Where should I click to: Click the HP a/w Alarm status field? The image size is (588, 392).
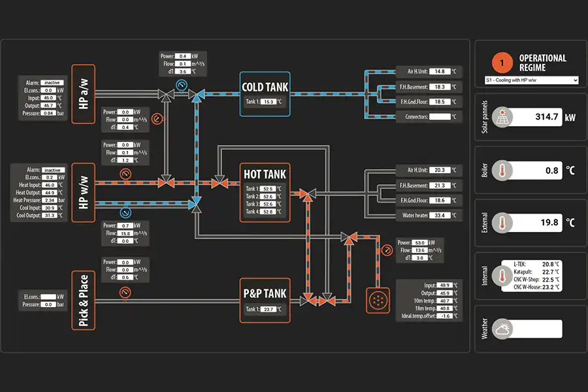[x=52, y=83]
